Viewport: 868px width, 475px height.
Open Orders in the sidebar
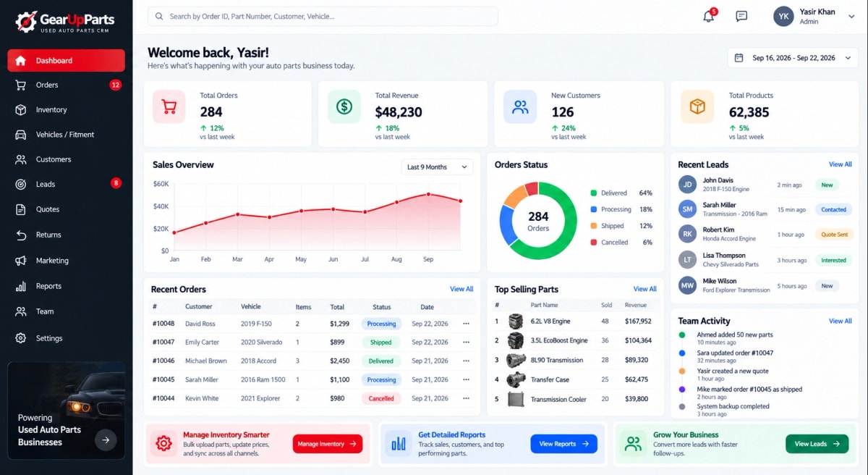coord(66,85)
